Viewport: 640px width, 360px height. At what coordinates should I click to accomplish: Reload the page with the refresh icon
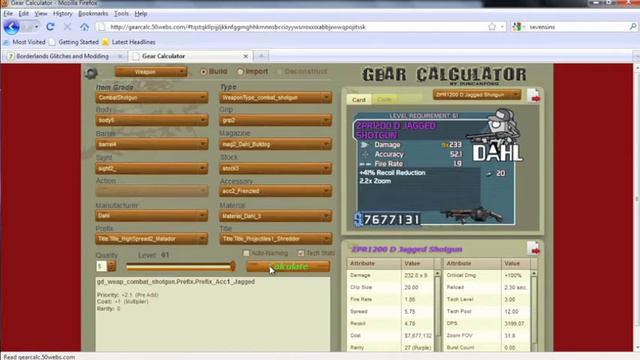click(50, 27)
